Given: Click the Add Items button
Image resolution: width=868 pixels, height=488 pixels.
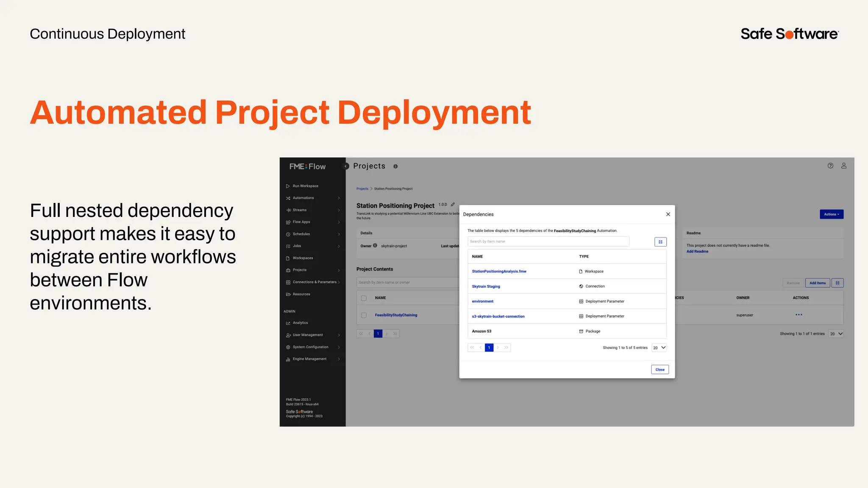Looking at the screenshot, I should pos(818,283).
